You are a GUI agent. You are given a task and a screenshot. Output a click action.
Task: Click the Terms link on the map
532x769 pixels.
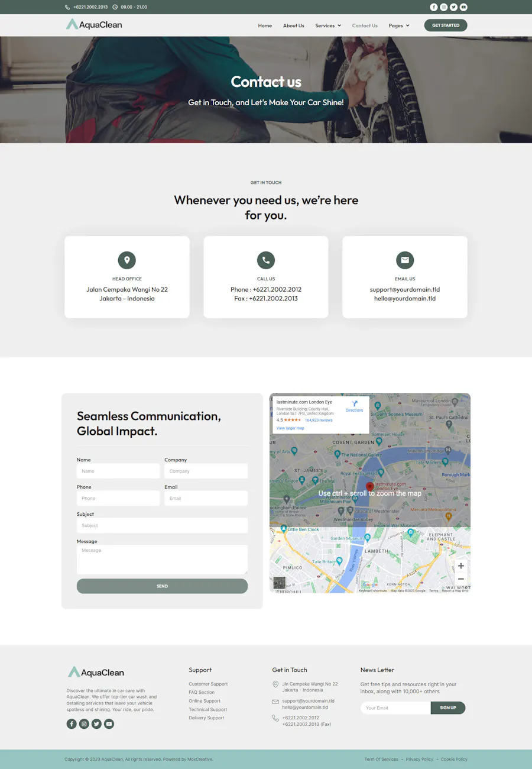click(x=434, y=590)
